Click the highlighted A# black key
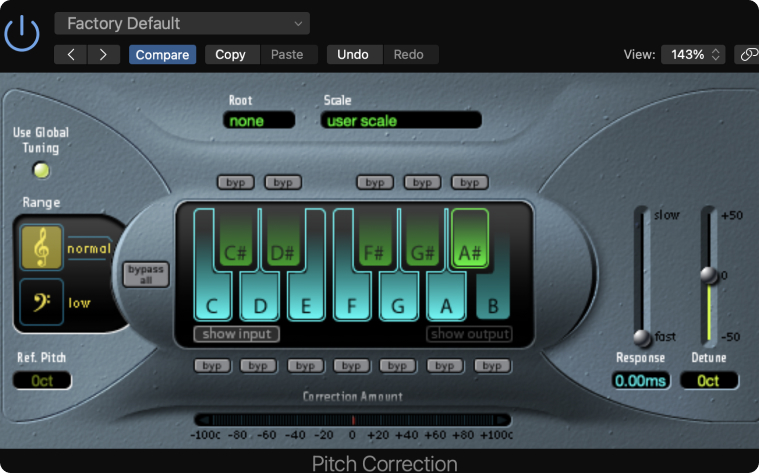759x473 pixels. [470, 238]
